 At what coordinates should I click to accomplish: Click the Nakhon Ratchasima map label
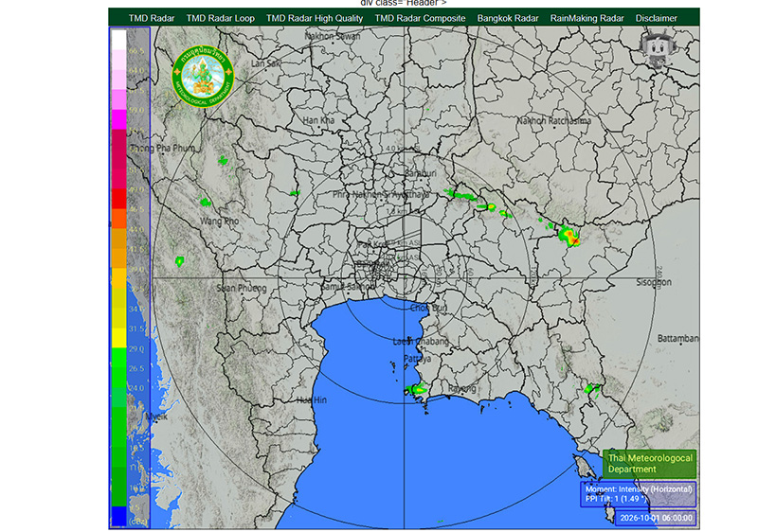554,120
